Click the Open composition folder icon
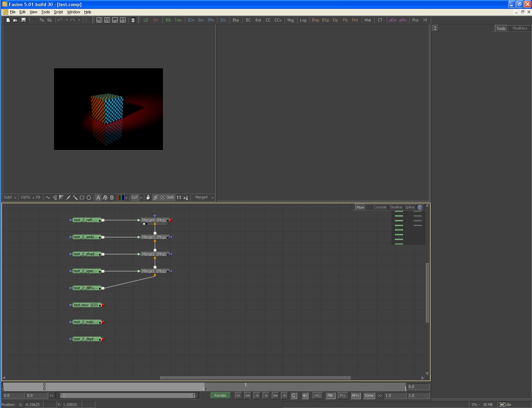Viewport: 532px width, 408px height. pyautogui.click(x=16, y=20)
